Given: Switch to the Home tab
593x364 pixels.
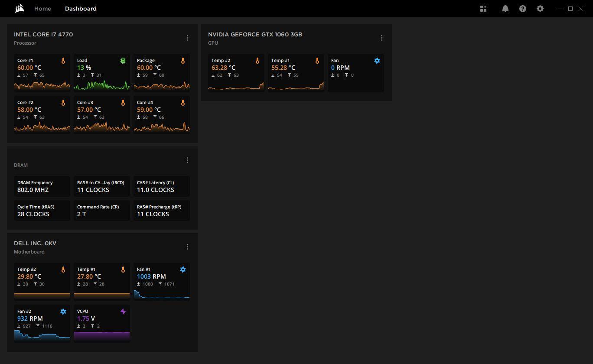Looking at the screenshot, I should pyautogui.click(x=42, y=9).
